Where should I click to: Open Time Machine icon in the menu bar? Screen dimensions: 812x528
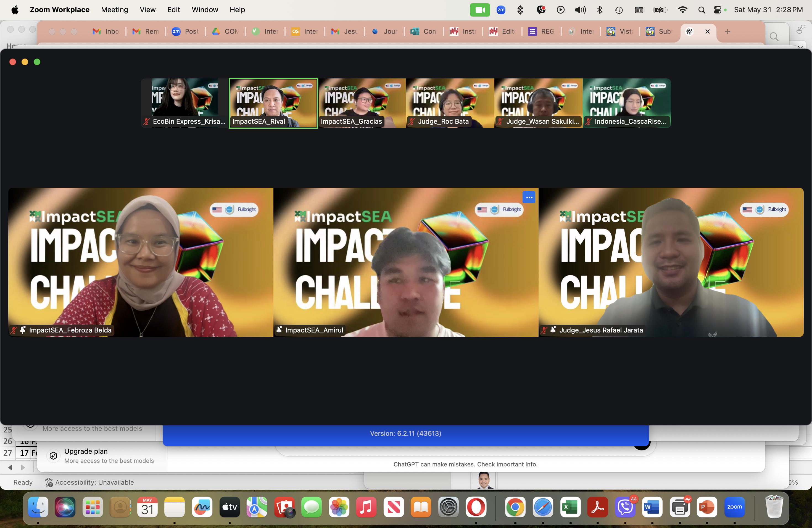click(619, 10)
